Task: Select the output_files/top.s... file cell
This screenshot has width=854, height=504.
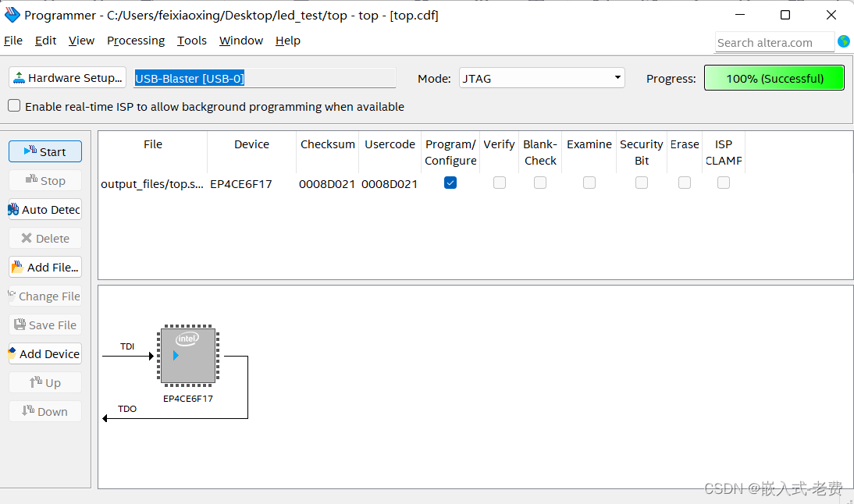Action: pyautogui.click(x=152, y=184)
